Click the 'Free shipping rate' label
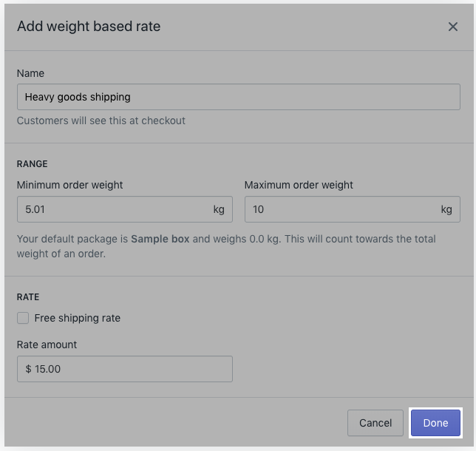This screenshot has height=451, width=476. [78, 318]
